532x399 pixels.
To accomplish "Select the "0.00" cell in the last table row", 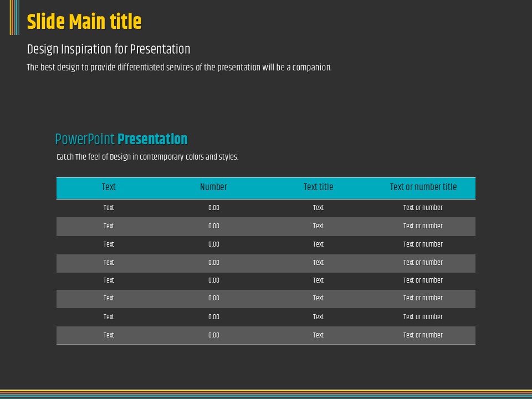I will pyautogui.click(x=213, y=335).
